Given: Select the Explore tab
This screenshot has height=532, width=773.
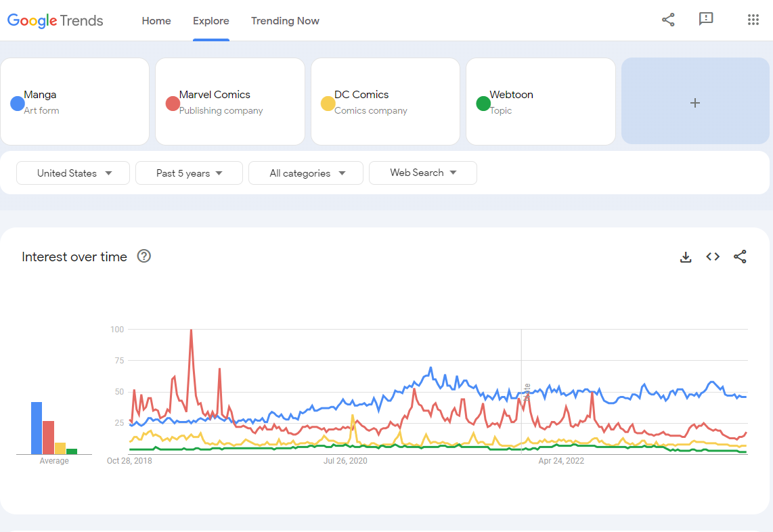Looking at the screenshot, I should click(x=211, y=21).
